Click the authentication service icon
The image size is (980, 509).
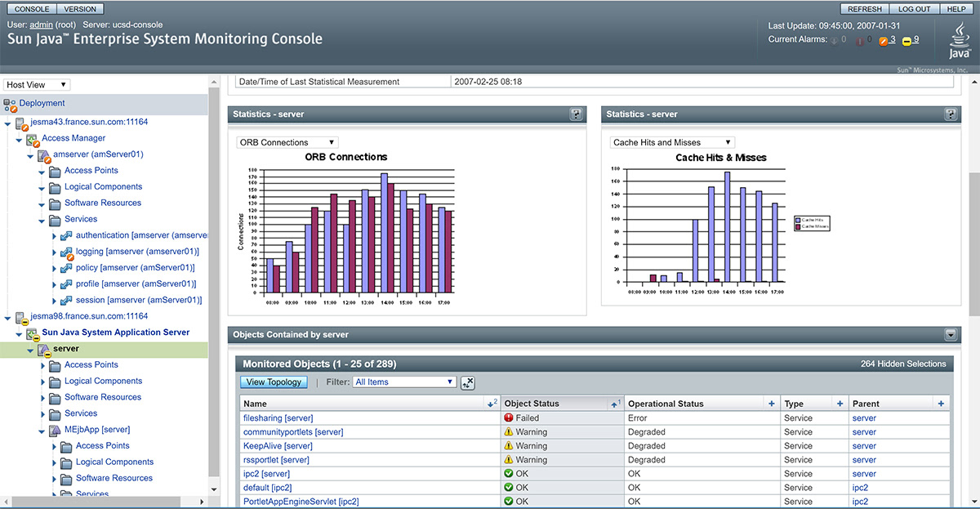point(67,236)
